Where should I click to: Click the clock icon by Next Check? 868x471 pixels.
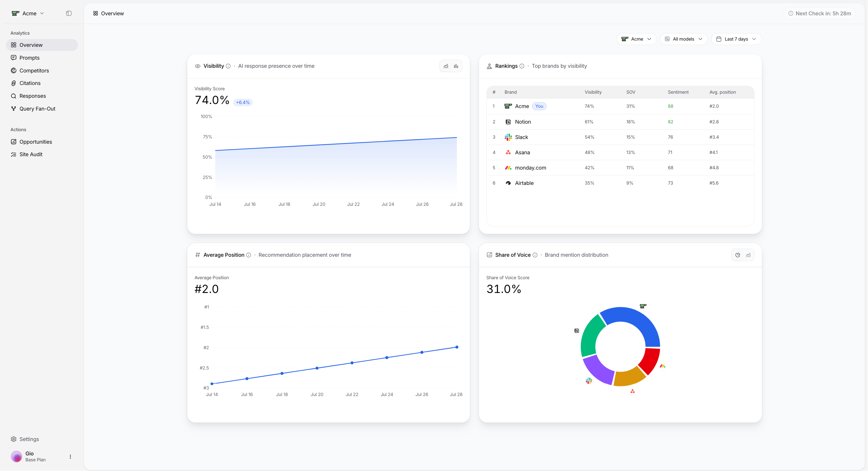(791, 13)
